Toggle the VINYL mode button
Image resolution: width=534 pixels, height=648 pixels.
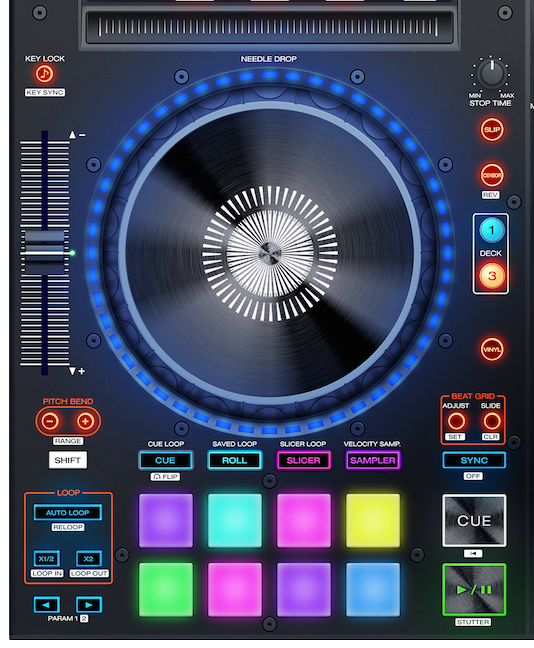pos(492,350)
